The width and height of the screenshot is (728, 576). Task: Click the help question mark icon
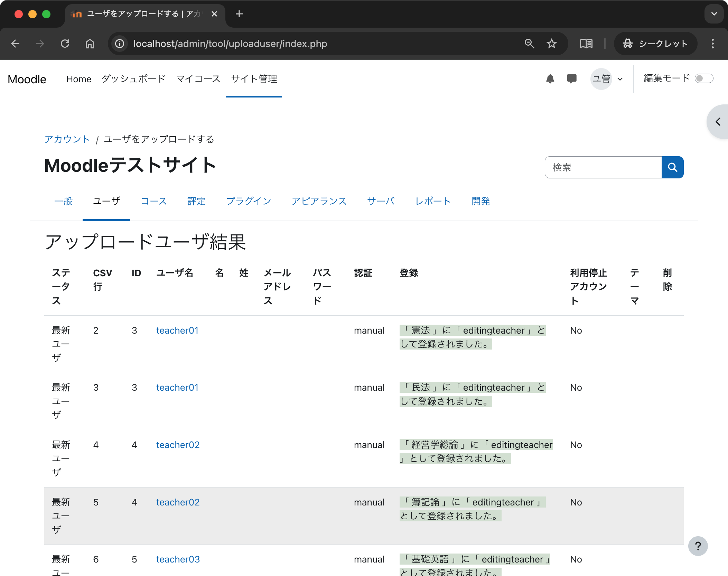(698, 546)
